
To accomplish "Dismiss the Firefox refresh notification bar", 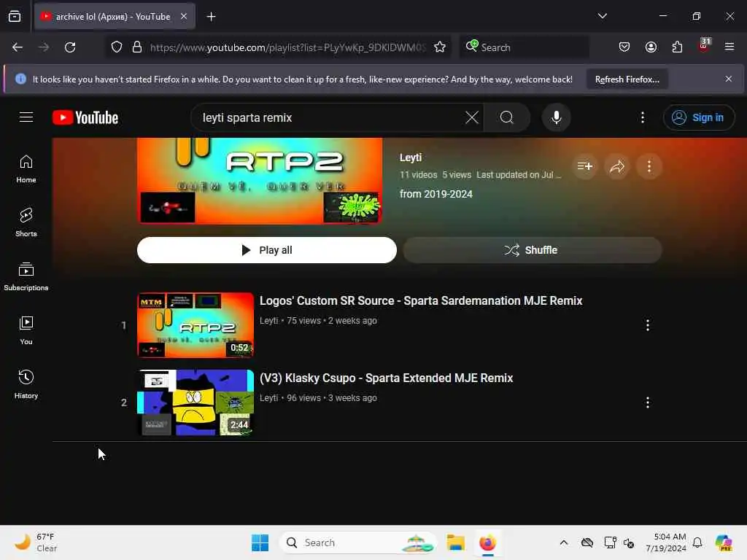I will click(729, 79).
